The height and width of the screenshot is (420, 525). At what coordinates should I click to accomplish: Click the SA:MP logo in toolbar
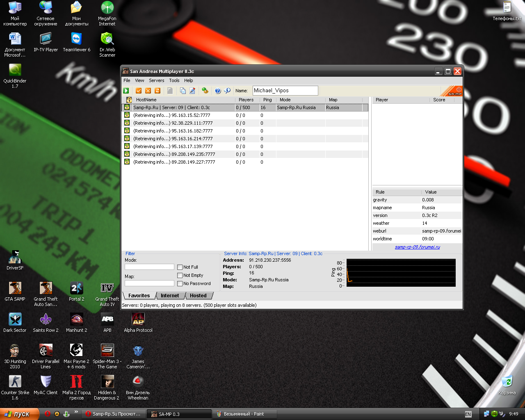tap(452, 91)
